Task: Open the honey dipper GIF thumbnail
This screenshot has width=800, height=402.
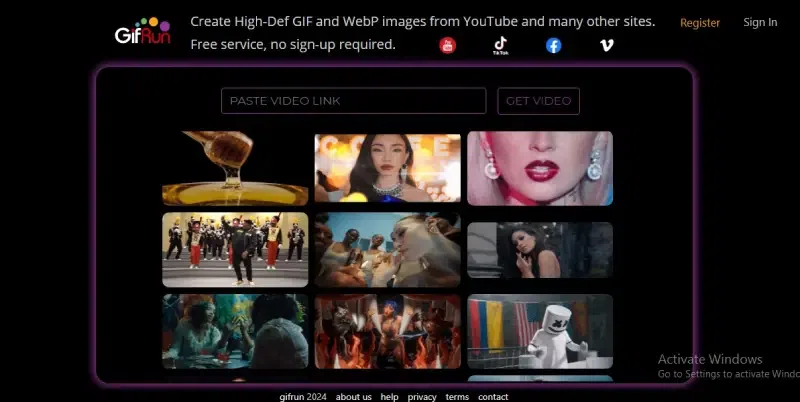Action: pyautogui.click(x=235, y=168)
